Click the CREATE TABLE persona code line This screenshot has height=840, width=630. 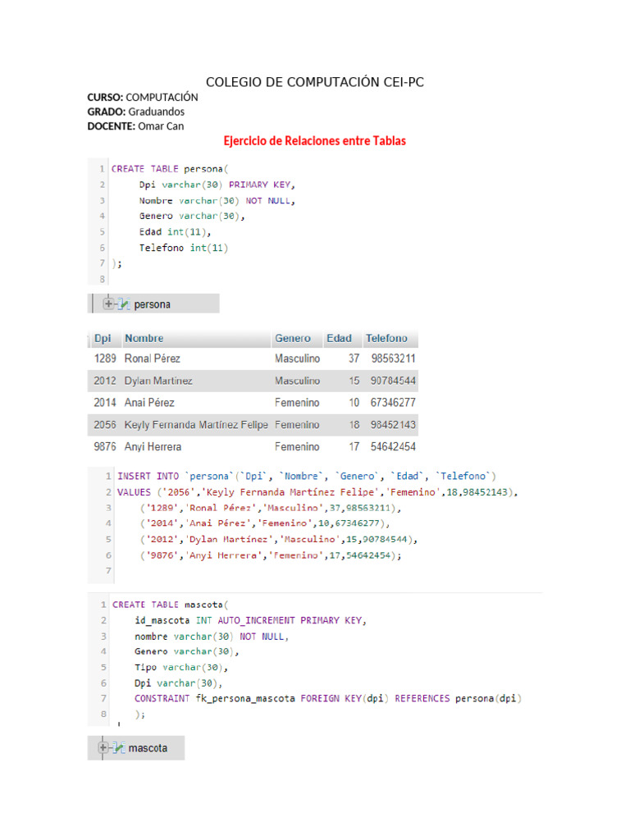(161, 169)
